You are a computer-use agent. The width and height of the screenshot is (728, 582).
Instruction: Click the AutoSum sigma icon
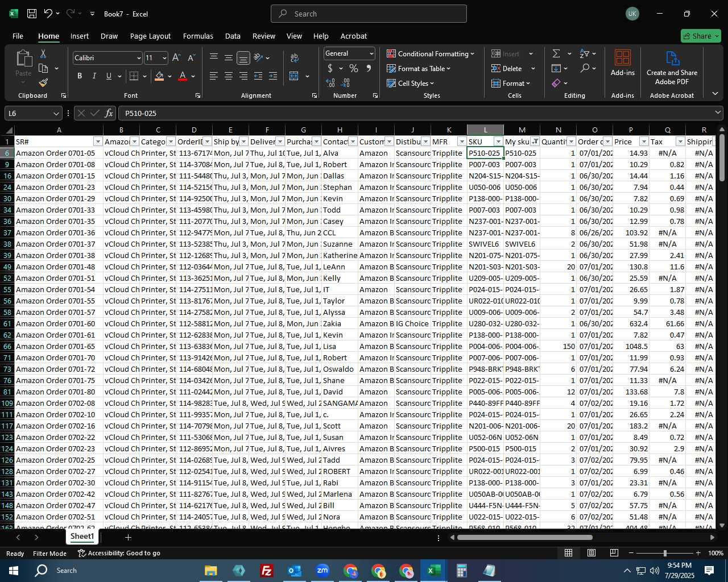point(556,53)
